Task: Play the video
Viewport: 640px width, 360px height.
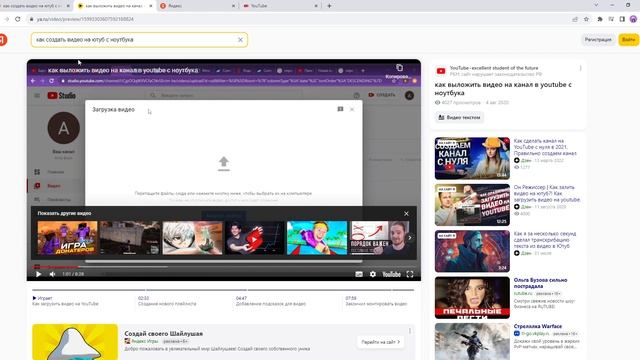Action: [38, 274]
